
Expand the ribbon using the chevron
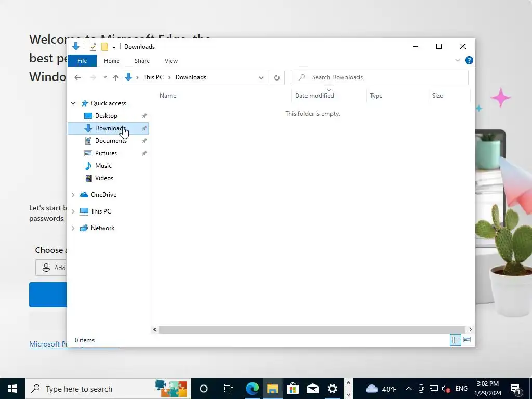[x=457, y=60]
